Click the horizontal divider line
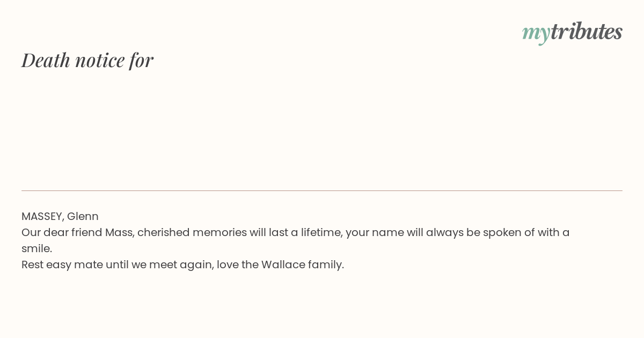 pyautogui.click(x=322, y=190)
